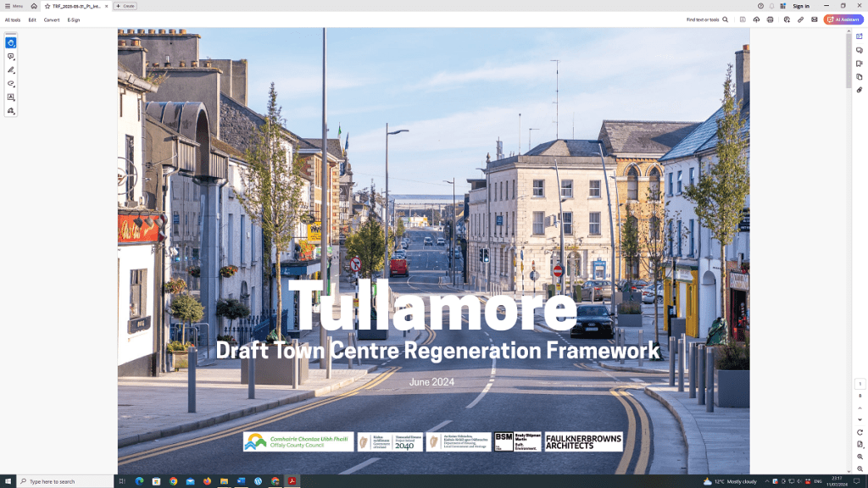Send the file via the email envelope icon

click(815, 19)
